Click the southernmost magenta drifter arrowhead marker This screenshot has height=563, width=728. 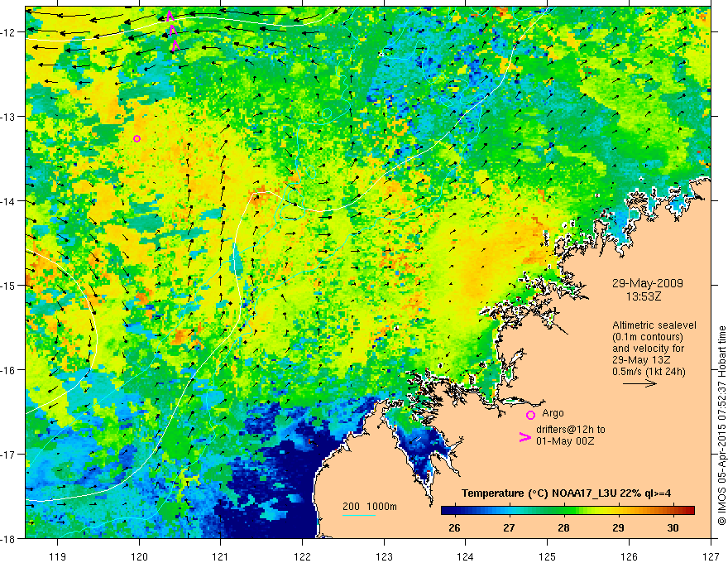pyautogui.click(x=175, y=46)
